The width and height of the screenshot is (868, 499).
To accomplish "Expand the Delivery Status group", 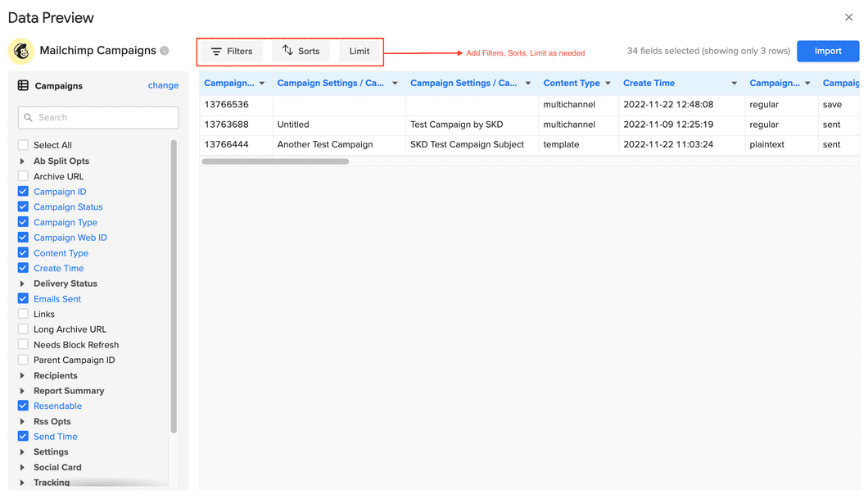I will (22, 284).
